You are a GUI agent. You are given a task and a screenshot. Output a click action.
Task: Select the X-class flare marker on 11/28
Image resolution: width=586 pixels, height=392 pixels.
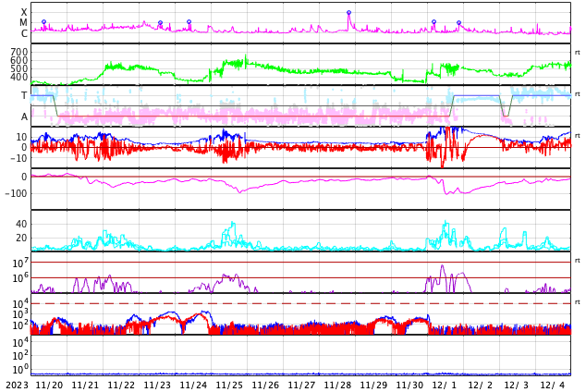tap(348, 13)
